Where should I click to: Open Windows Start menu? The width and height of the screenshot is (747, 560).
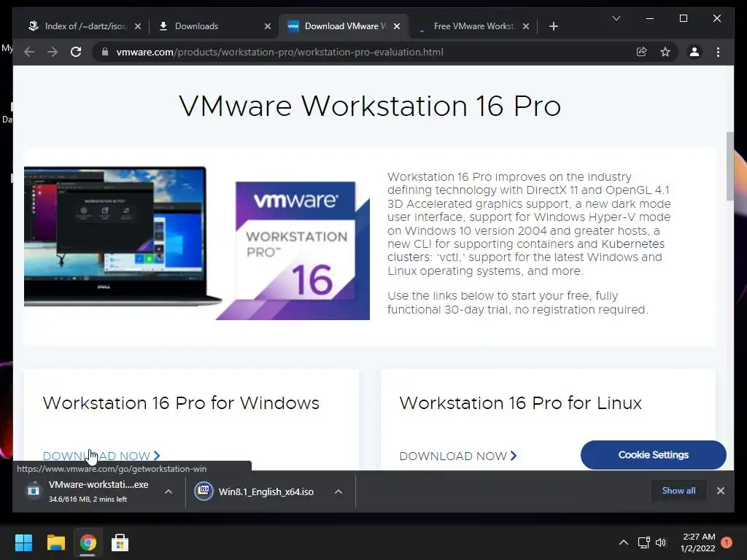[x=23, y=542]
